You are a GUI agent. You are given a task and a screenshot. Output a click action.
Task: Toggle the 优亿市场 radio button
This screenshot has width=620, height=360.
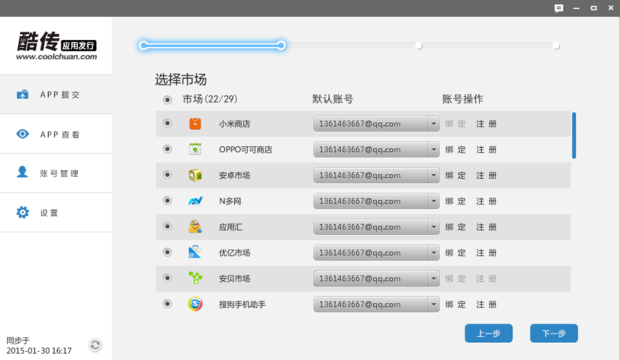point(167,252)
